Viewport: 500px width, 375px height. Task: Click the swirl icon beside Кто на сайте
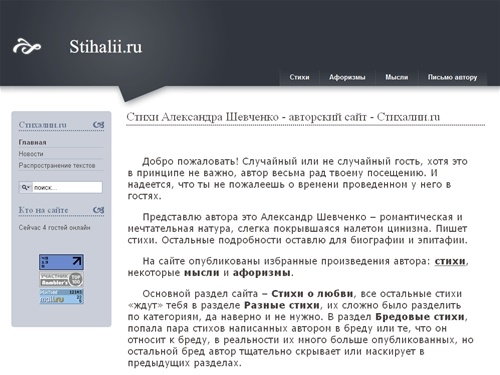click(99, 210)
